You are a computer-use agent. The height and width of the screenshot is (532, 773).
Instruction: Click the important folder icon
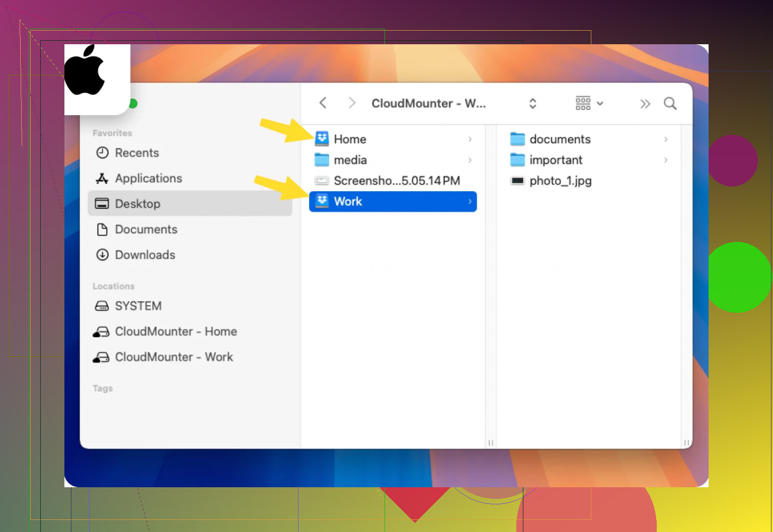[x=517, y=160]
